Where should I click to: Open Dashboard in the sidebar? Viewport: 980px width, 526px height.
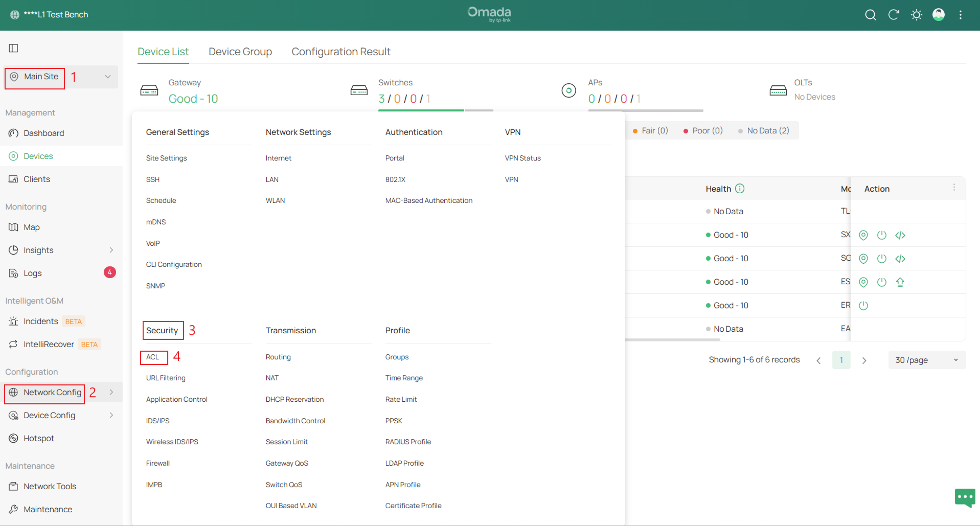44,133
